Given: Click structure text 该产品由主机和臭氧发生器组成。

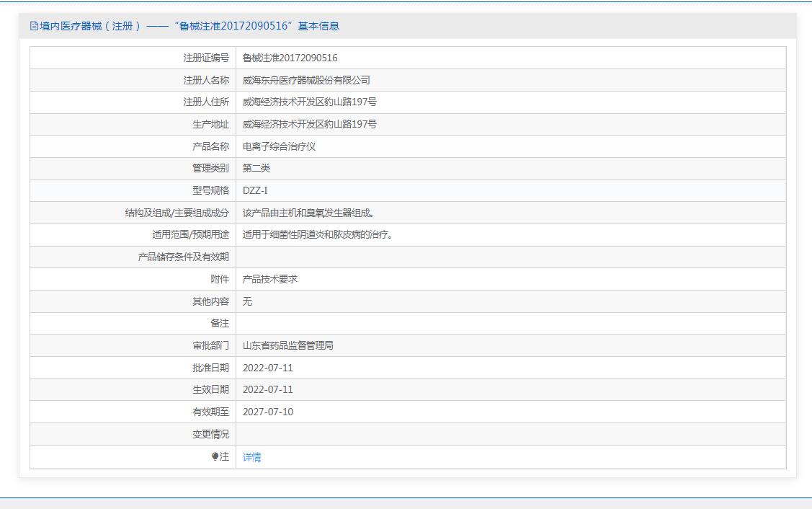Looking at the screenshot, I should tap(308, 213).
